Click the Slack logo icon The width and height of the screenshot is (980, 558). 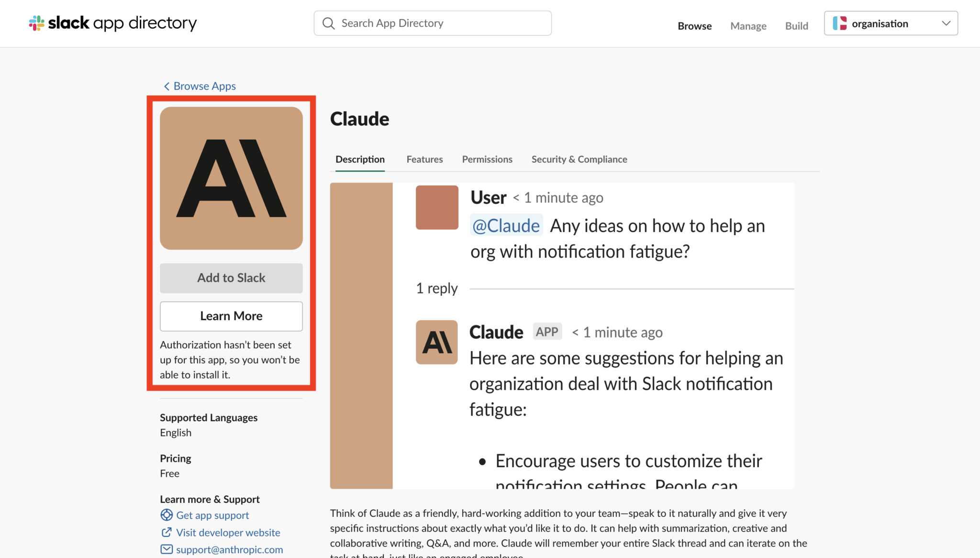click(x=36, y=23)
